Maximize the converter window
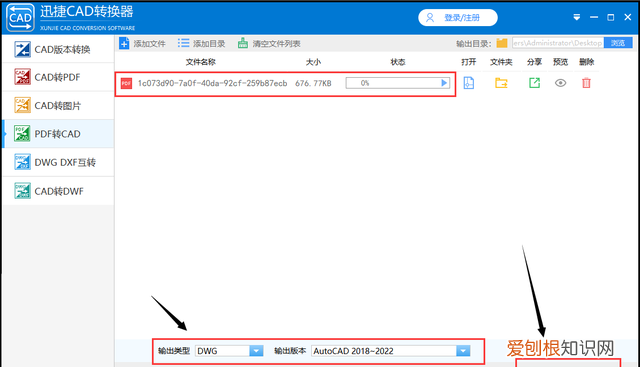This screenshot has width=640, height=367. (x=611, y=17)
